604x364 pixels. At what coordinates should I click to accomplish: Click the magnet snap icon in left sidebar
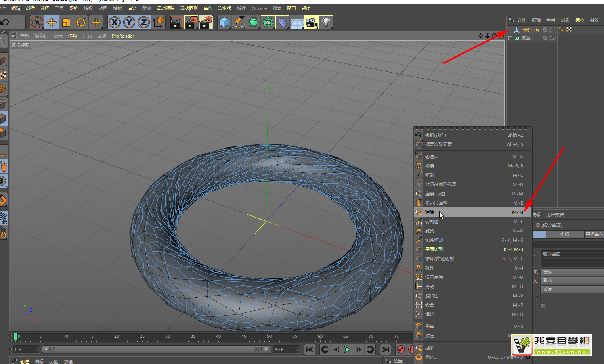(3, 199)
